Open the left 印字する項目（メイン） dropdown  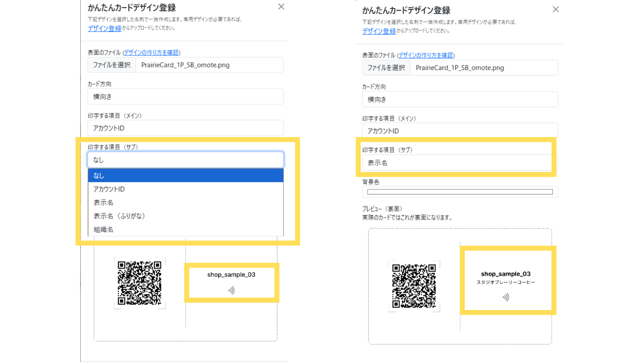[x=185, y=128]
